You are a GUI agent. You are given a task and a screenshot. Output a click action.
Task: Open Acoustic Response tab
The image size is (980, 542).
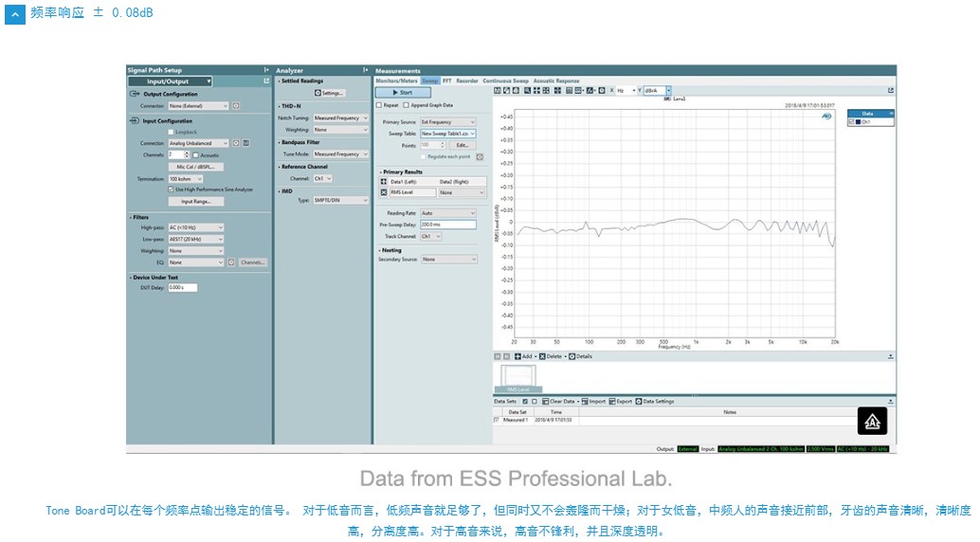click(556, 81)
